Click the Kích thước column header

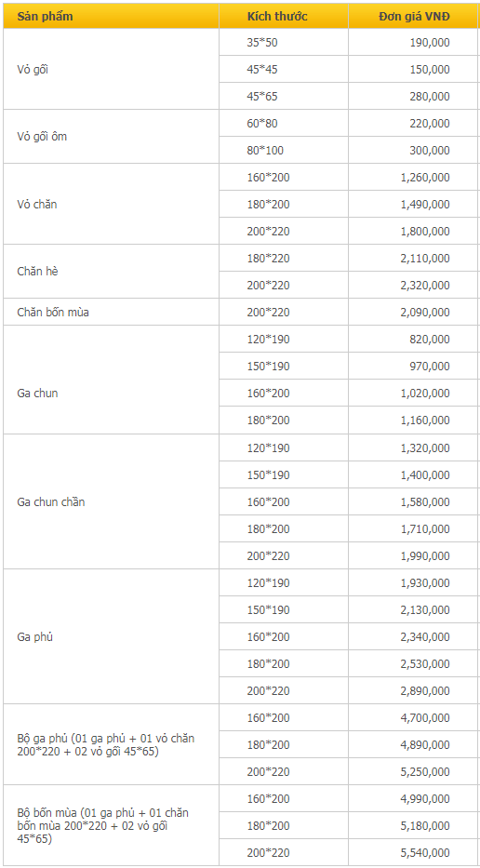point(284,16)
